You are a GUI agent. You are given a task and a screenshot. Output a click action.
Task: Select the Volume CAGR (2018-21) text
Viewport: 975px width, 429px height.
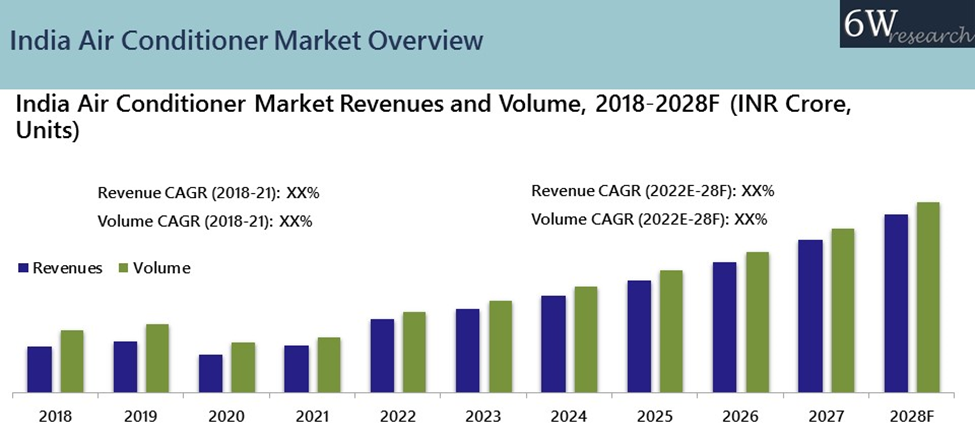point(204,221)
